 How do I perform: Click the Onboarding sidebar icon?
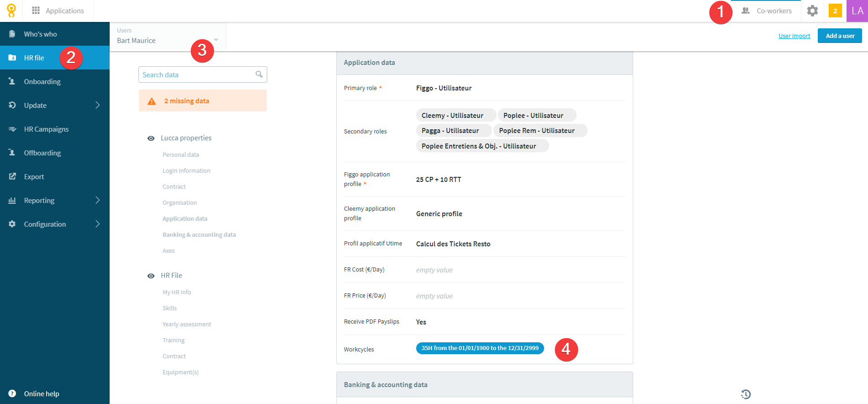[12, 81]
